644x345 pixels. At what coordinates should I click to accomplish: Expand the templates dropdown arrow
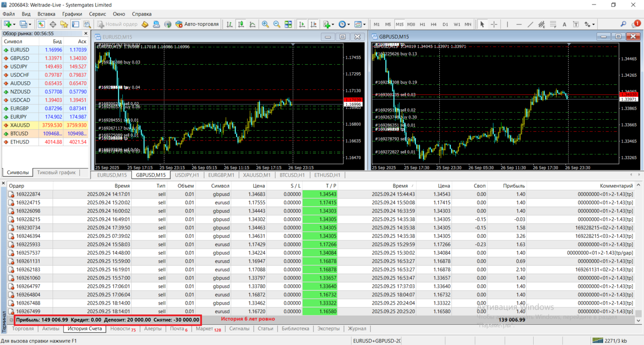365,24
